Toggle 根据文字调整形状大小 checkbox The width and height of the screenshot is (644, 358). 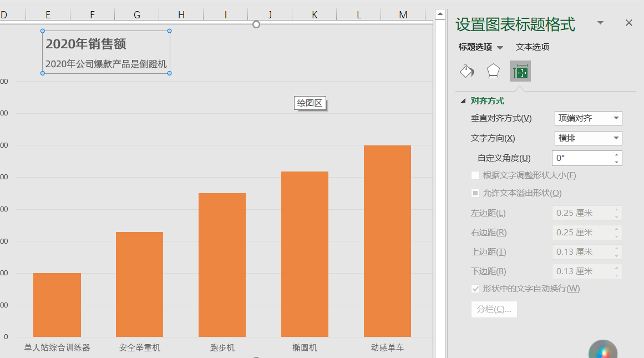[x=475, y=175]
